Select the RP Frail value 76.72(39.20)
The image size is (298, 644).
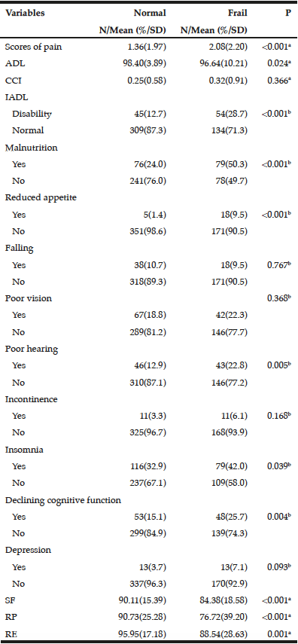pos(224,618)
